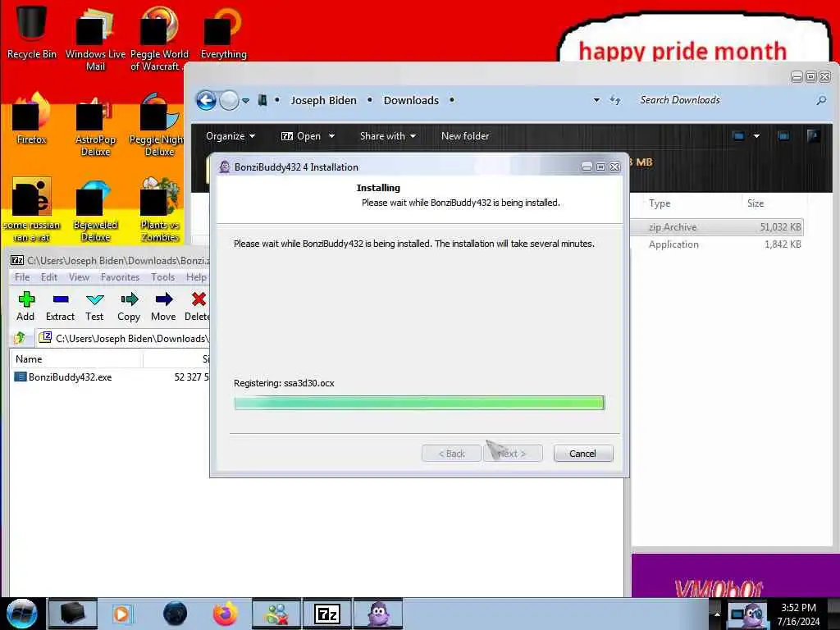Open Plants vs Zombies desktop icon
Screen dimensions: 840x630
(159, 211)
